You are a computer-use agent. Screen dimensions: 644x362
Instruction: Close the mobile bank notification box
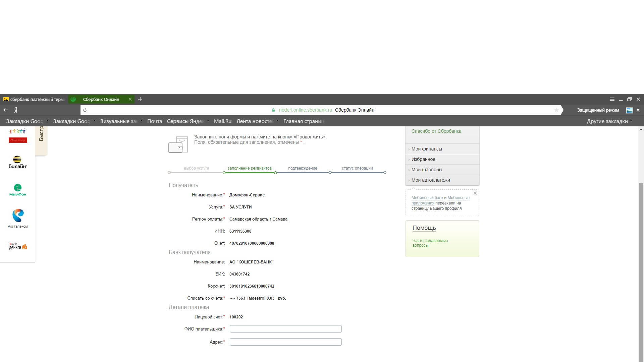(x=475, y=193)
